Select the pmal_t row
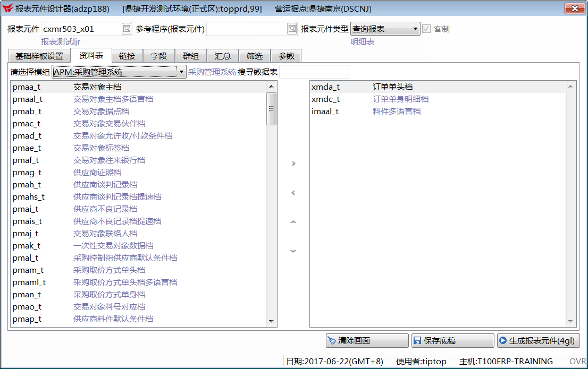Image resolution: width=588 pixels, height=369 pixels. pos(139,258)
